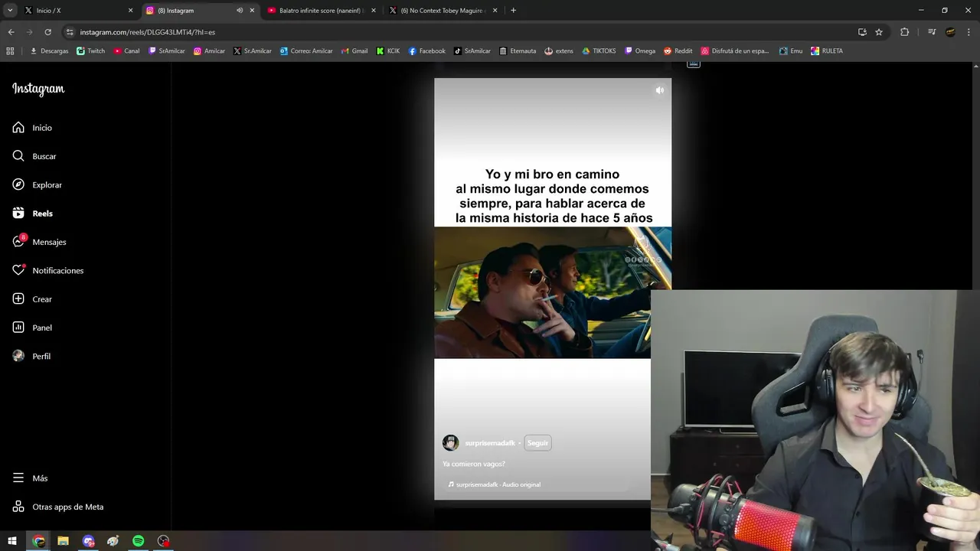Open KCIK bookmark
Image resolution: width=980 pixels, height=551 pixels.
(x=388, y=51)
